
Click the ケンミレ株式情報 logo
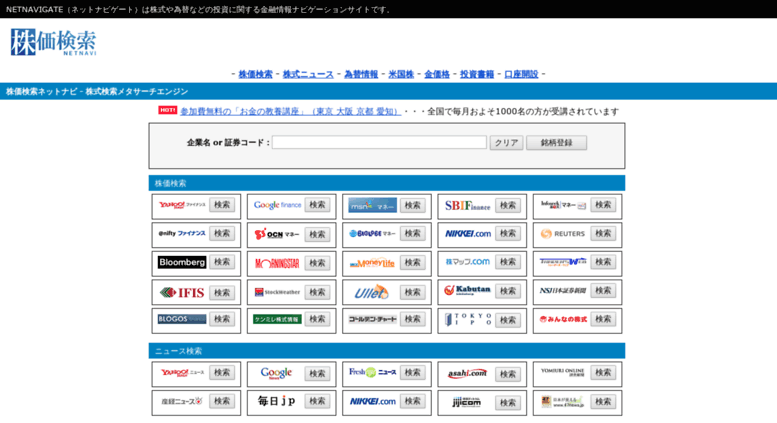click(x=277, y=319)
